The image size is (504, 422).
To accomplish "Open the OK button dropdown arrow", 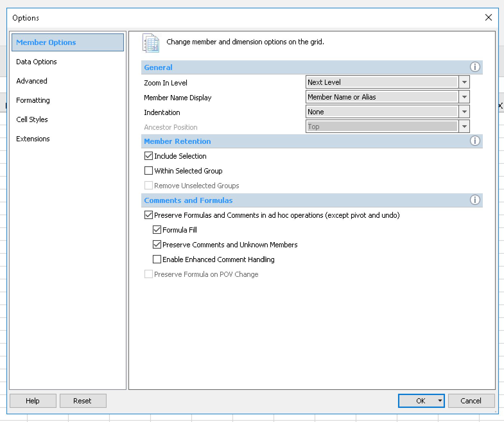I will pyautogui.click(x=440, y=401).
